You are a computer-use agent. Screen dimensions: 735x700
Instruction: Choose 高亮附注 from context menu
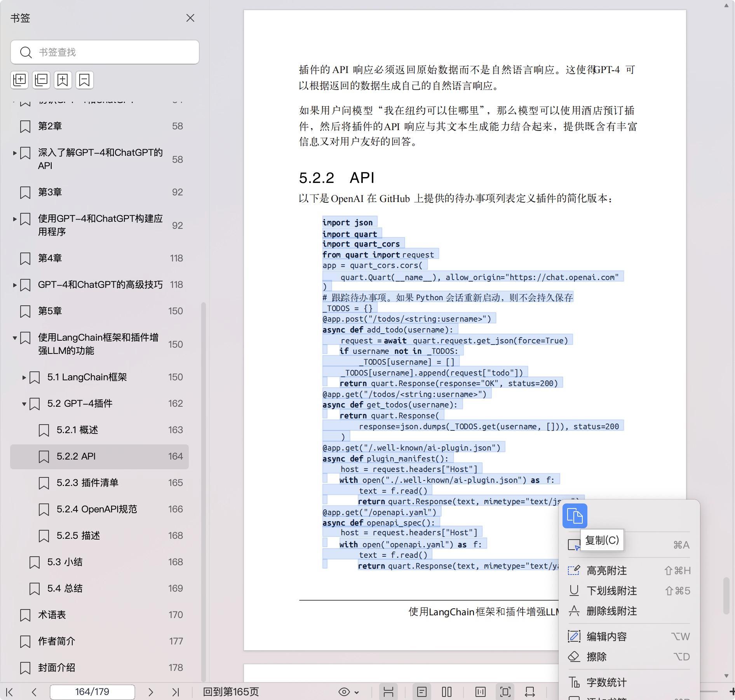click(606, 571)
